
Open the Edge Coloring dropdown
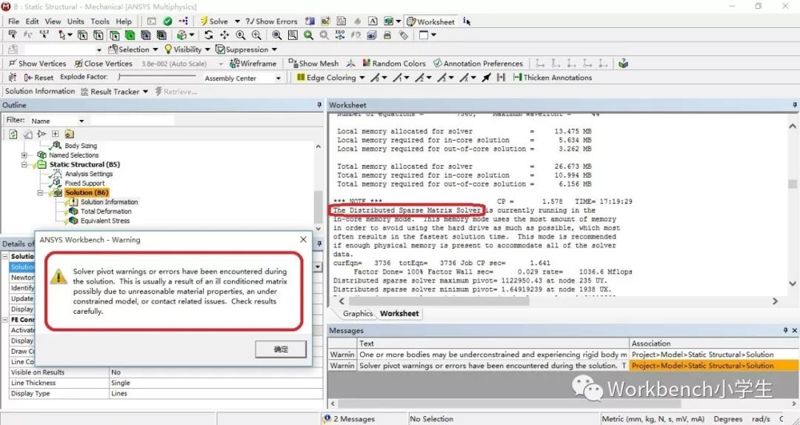point(362,78)
